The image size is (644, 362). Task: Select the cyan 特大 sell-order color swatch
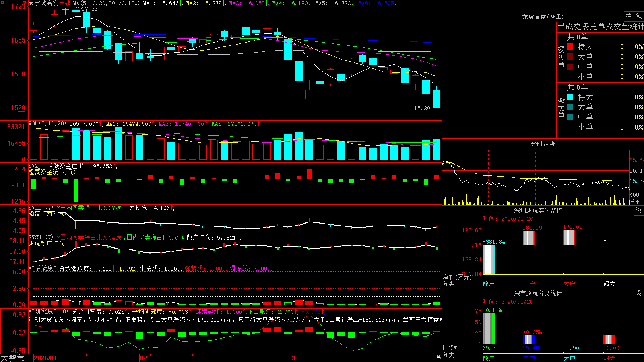pyautogui.click(x=570, y=97)
